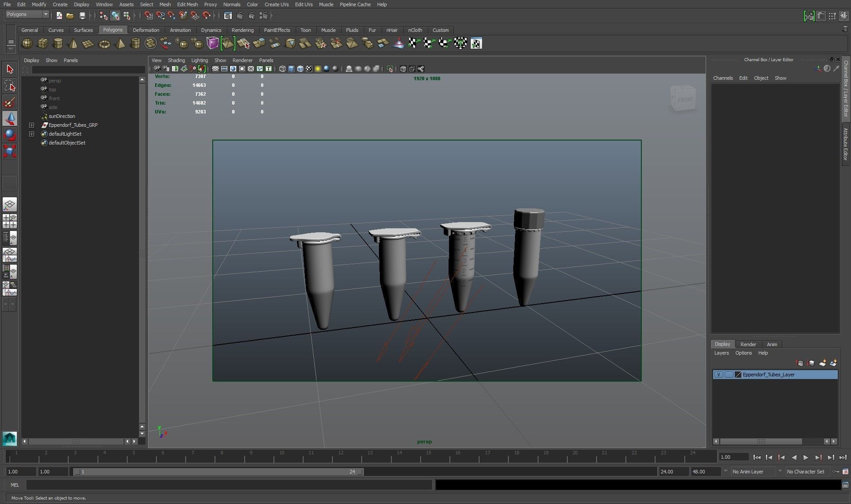Click the save scene icon
851x504 pixels.
click(82, 16)
